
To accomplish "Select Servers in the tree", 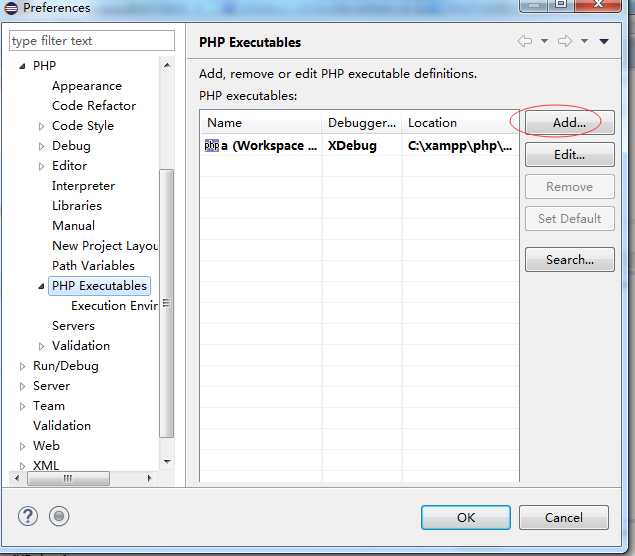I will pos(73,326).
